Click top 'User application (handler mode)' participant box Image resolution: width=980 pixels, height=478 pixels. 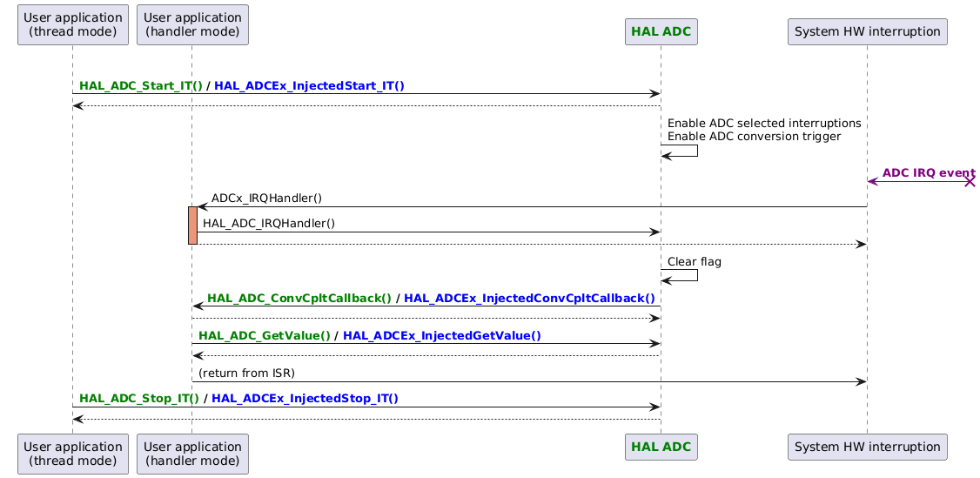192,25
